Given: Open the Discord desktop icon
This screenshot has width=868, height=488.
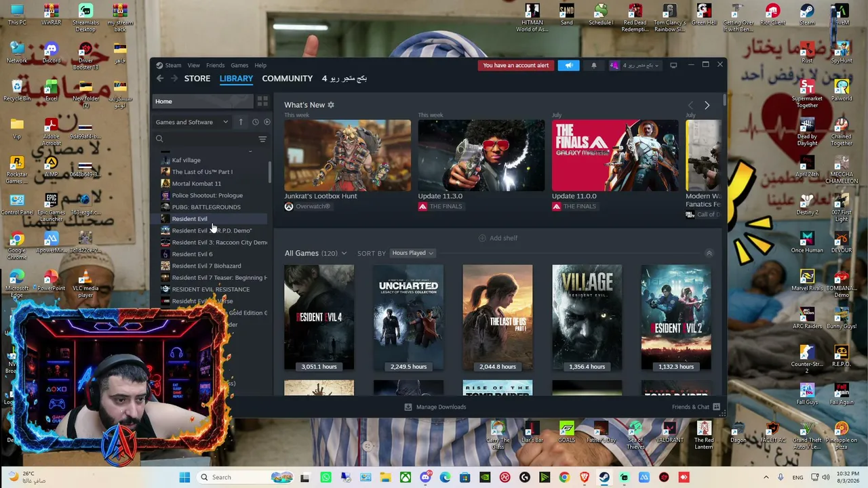Looking at the screenshot, I should click(x=51, y=53).
